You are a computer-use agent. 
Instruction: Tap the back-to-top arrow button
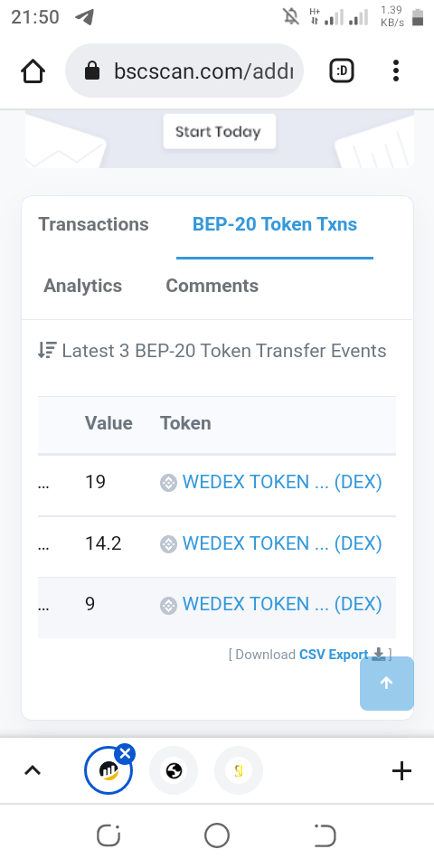(386, 684)
